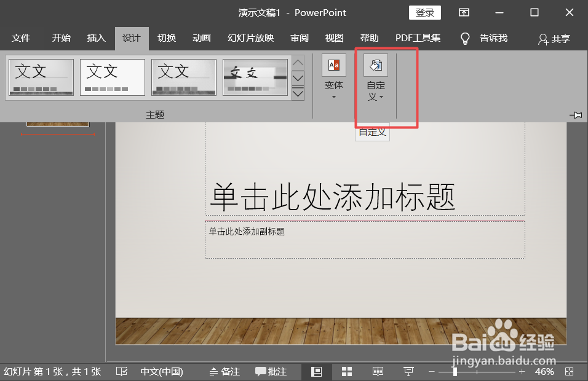
Task: Show the next row in the theme gallery
Action: tap(298, 78)
